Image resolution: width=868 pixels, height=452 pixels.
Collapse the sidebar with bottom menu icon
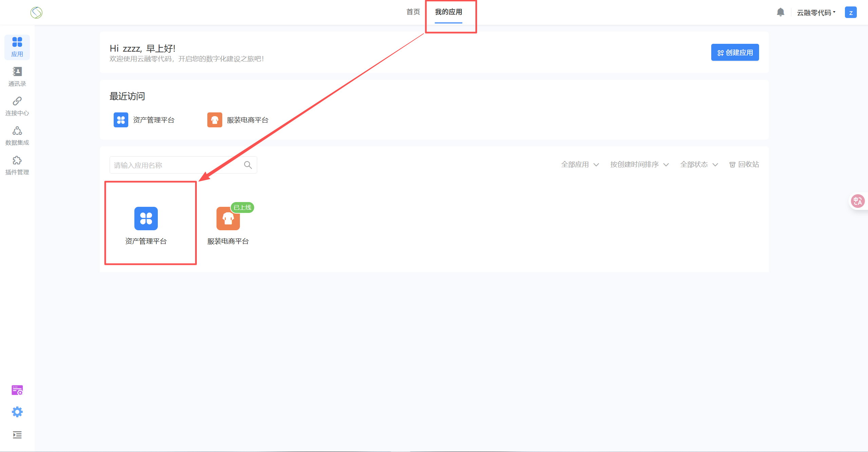(x=17, y=435)
